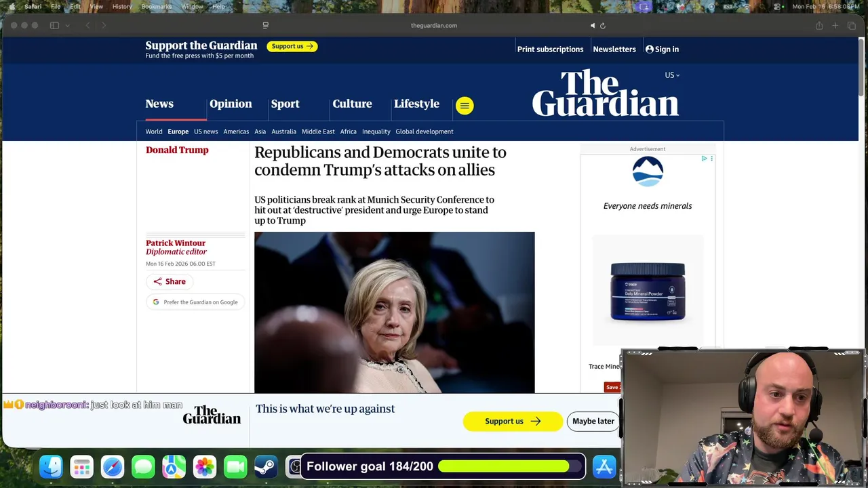Open Print subscriptions link
868x488 pixels.
pyautogui.click(x=550, y=49)
